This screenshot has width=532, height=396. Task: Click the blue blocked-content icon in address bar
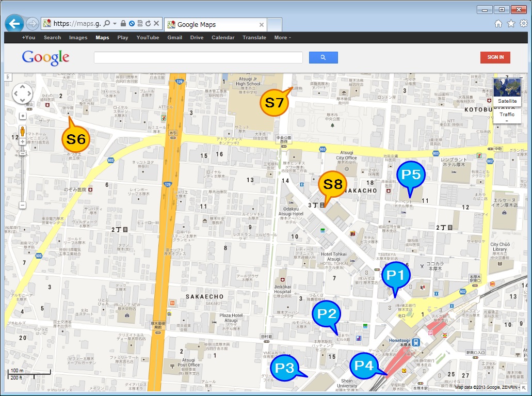[x=132, y=23]
